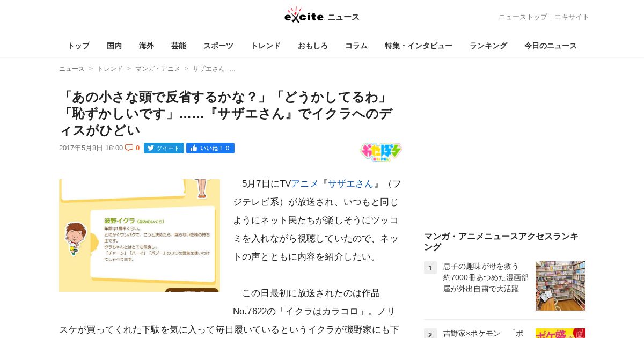Click the rank number 2 badge
This screenshot has width=644, height=338.
click(430, 334)
